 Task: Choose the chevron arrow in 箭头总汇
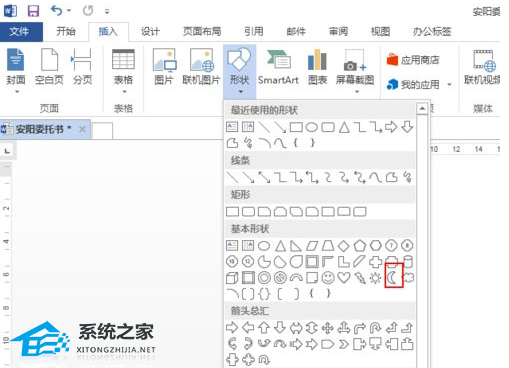pos(344,344)
